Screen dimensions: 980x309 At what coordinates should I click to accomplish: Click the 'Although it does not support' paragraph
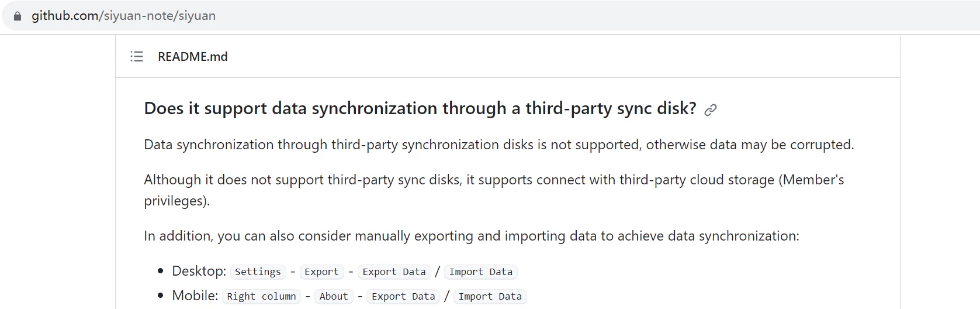[x=494, y=190]
